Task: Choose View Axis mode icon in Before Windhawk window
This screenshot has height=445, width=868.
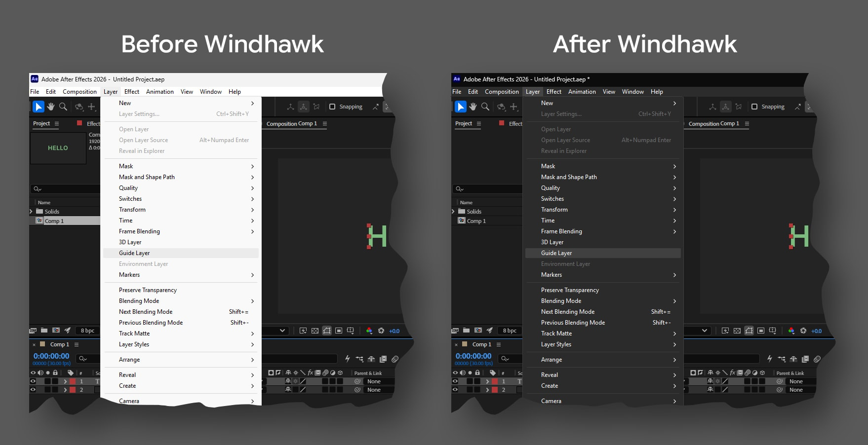Action: click(316, 107)
